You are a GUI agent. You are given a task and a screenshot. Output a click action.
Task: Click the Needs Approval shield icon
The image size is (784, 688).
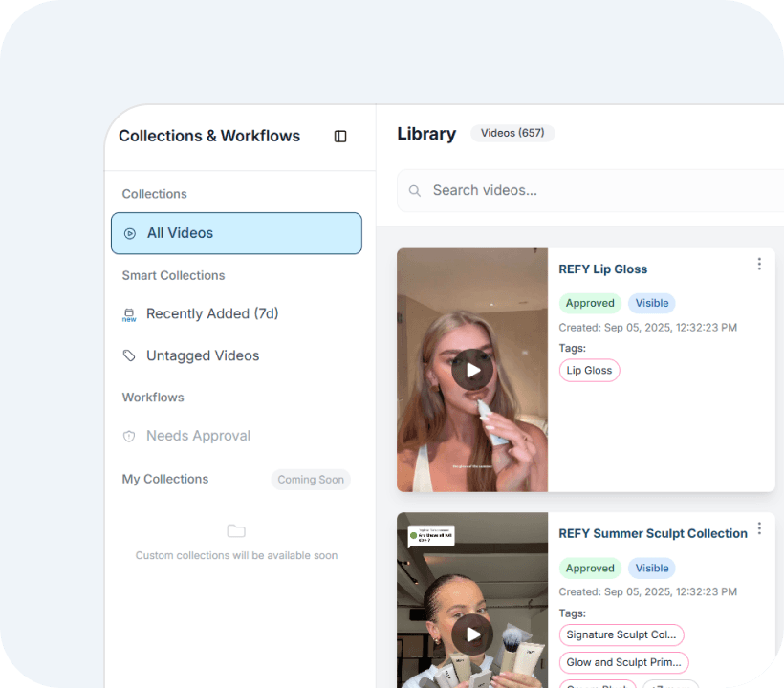click(129, 436)
